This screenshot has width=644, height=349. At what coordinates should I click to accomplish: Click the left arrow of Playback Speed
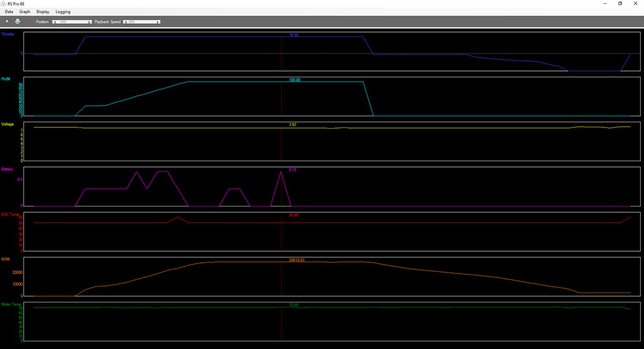point(126,22)
